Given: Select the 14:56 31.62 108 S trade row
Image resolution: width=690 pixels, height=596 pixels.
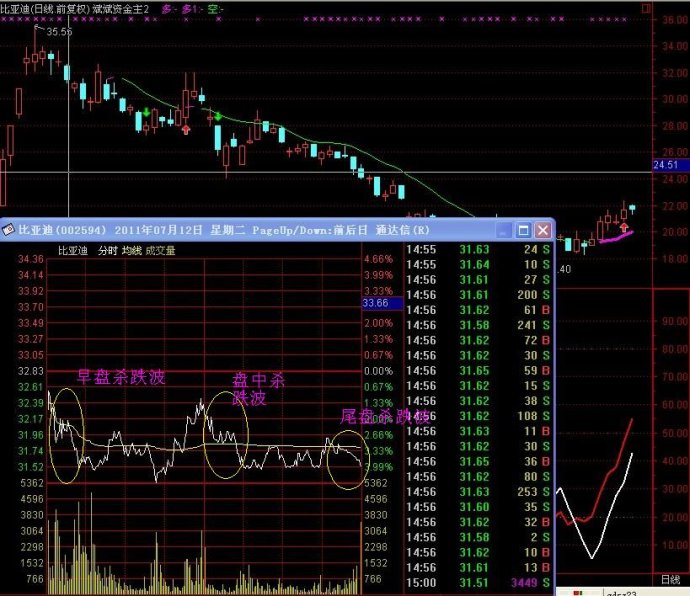Looking at the screenshot, I should point(478,416).
